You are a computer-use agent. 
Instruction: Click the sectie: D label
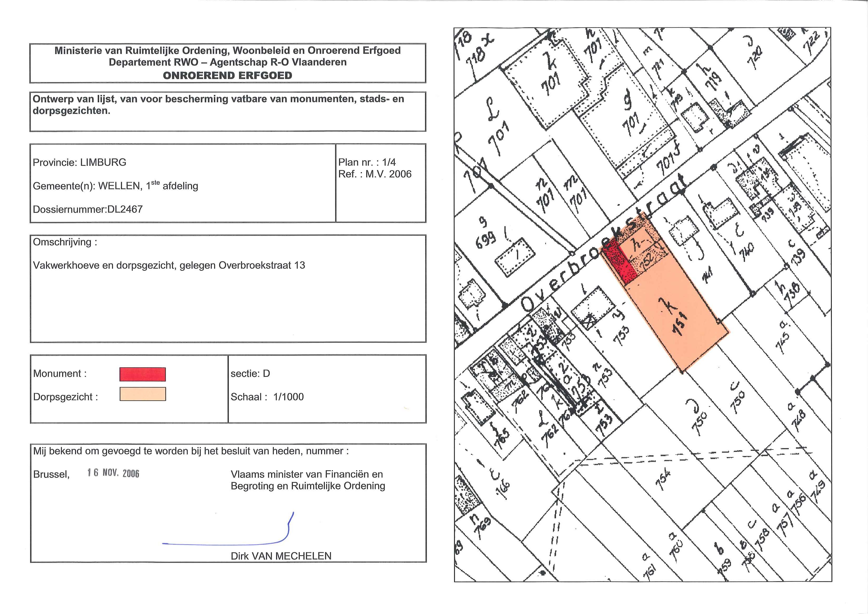point(250,374)
